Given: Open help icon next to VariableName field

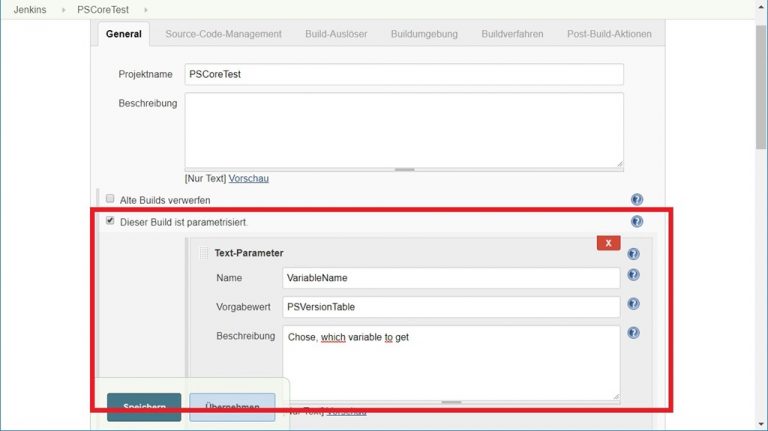Looking at the screenshot, I should coord(633,275).
